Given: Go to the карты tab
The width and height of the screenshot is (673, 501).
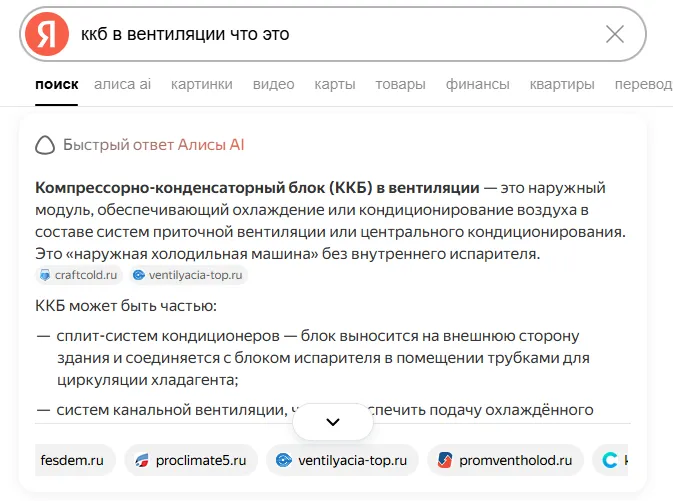Looking at the screenshot, I should click(335, 84).
